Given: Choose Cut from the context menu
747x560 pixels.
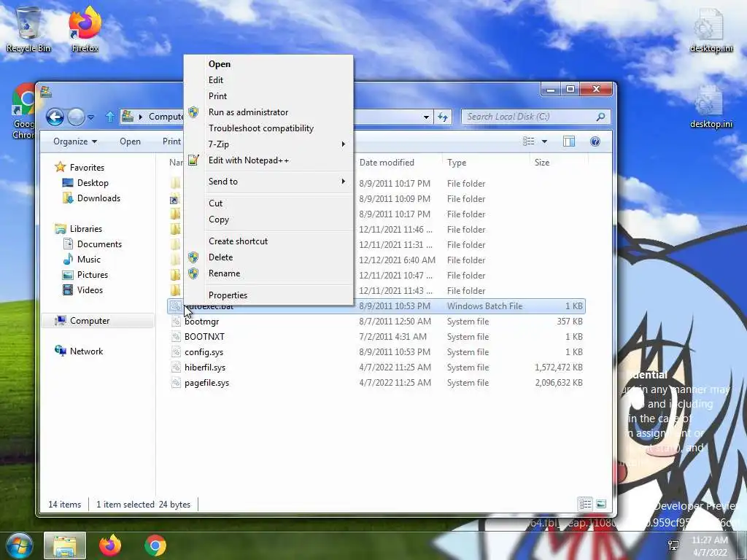Looking at the screenshot, I should [269, 203].
